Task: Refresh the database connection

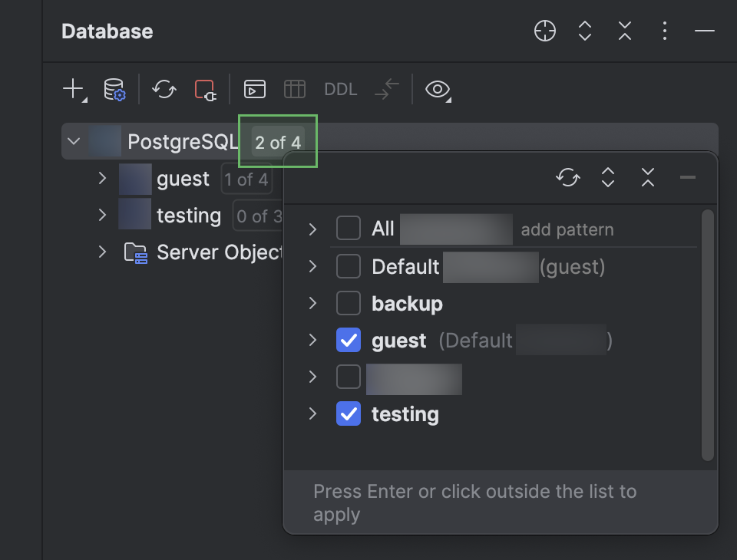Action: (x=164, y=89)
